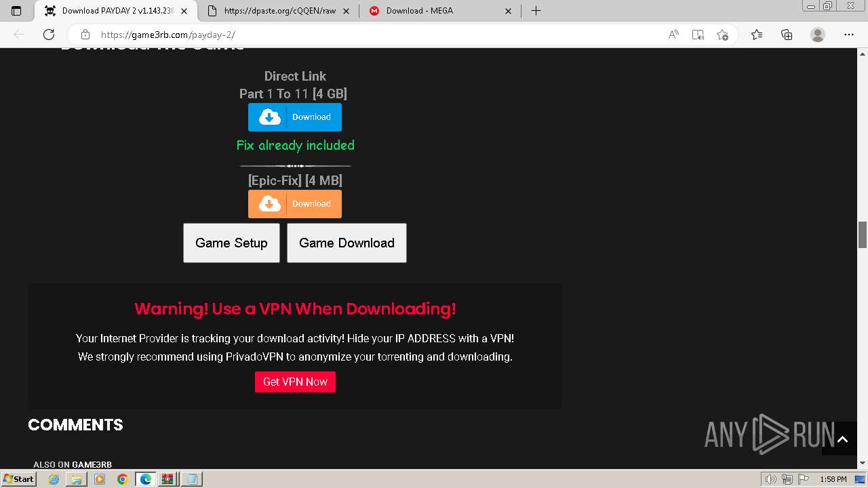Focus the game3rb.com address bar
The image size is (868, 488).
[x=366, y=35]
